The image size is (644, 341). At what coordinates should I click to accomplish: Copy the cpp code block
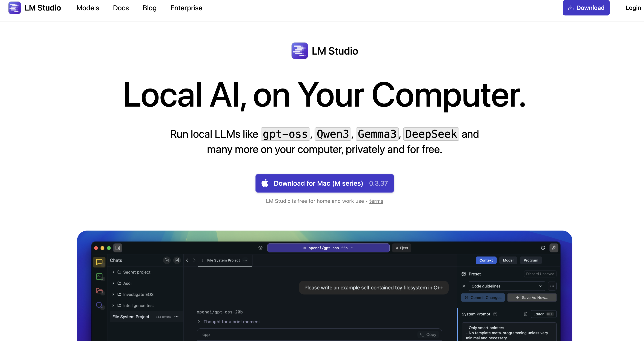point(428,335)
